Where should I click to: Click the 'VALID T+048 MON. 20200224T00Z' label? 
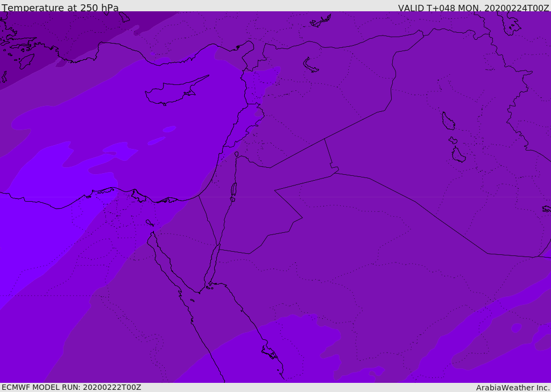(474, 8)
